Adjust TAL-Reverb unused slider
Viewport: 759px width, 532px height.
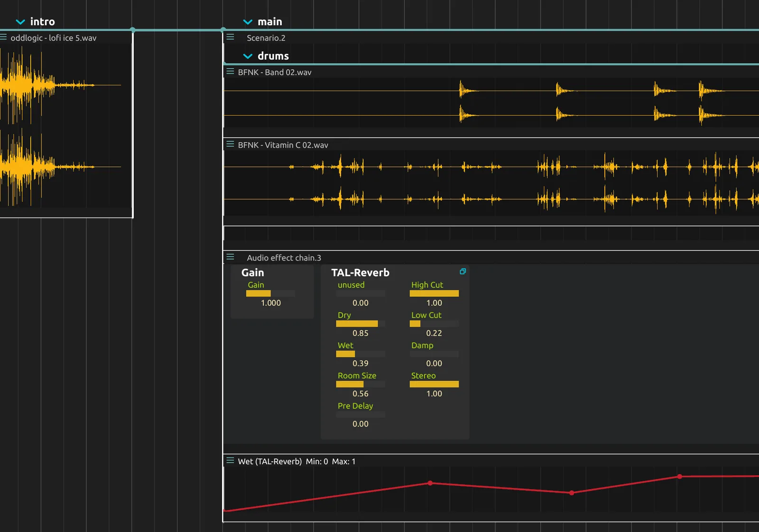[x=361, y=294]
